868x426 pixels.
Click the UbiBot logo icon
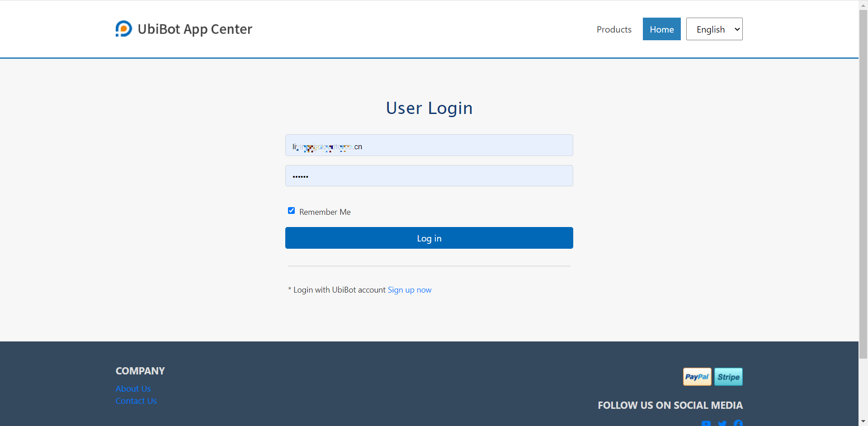point(123,28)
